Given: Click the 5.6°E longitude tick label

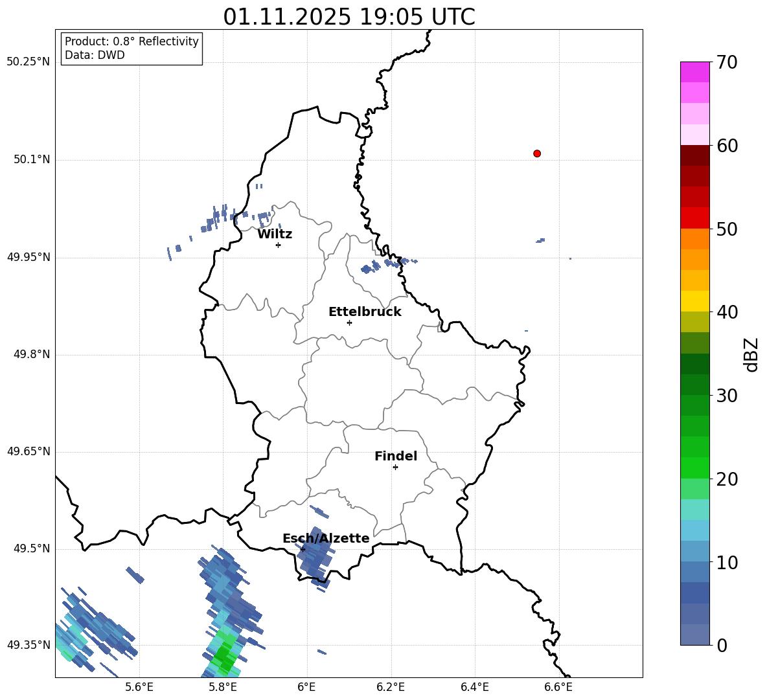Looking at the screenshot, I should click(x=139, y=687).
